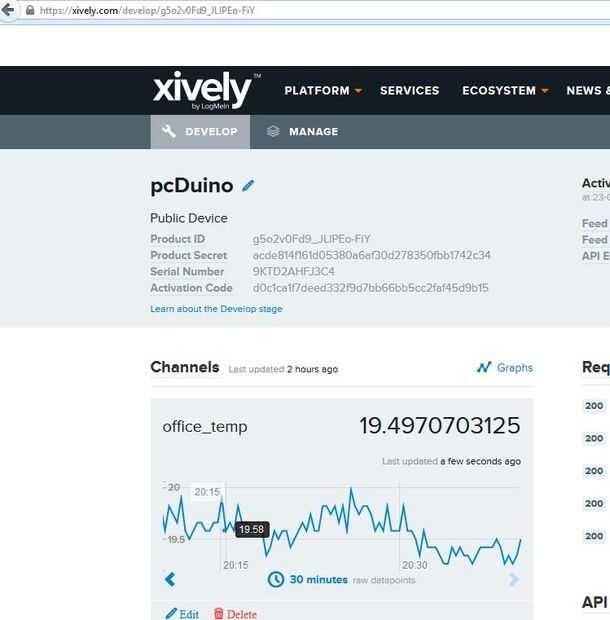This screenshot has height=620, width=610.
Task: Click the 20:30 axis label on graph
Action: (415, 565)
